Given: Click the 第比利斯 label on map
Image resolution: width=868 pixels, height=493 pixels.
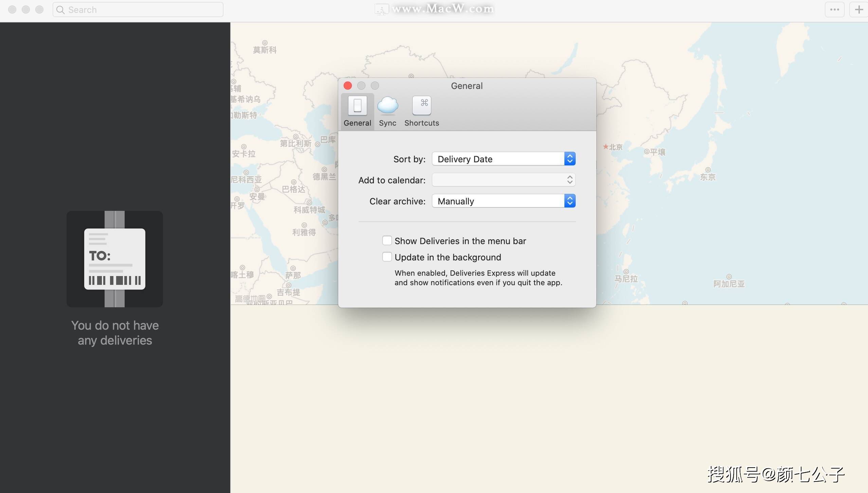Looking at the screenshot, I should 296,144.
